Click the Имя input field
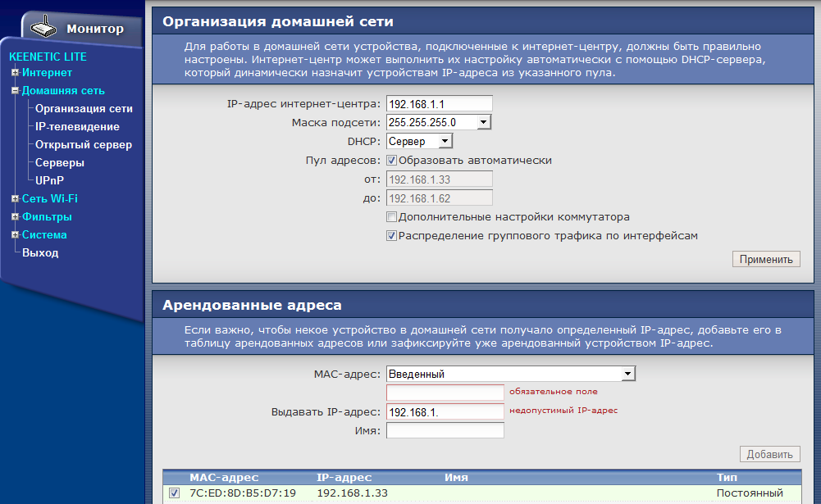821x504 pixels. (x=445, y=431)
